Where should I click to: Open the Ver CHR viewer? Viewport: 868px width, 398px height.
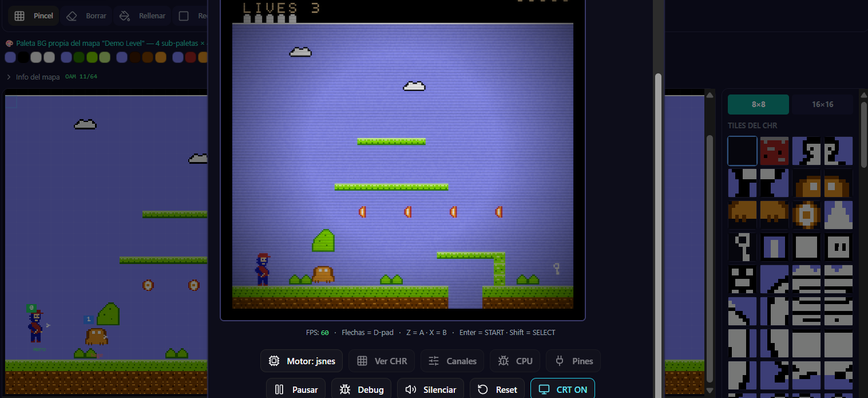coord(382,361)
